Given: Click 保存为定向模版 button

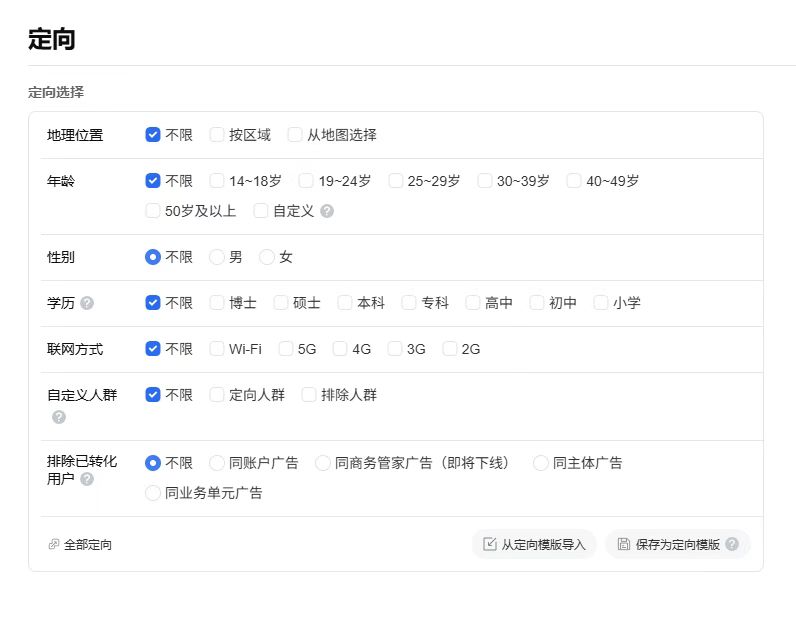Looking at the screenshot, I should pyautogui.click(x=678, y=544).
